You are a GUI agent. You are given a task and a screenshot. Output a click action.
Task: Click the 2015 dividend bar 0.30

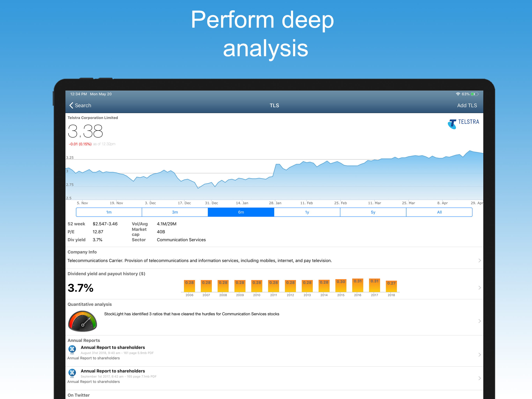[341, 286]
